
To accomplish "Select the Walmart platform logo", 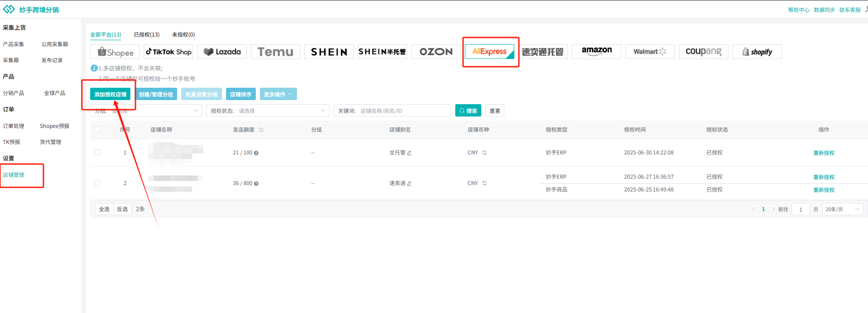I will pos(650,52).
